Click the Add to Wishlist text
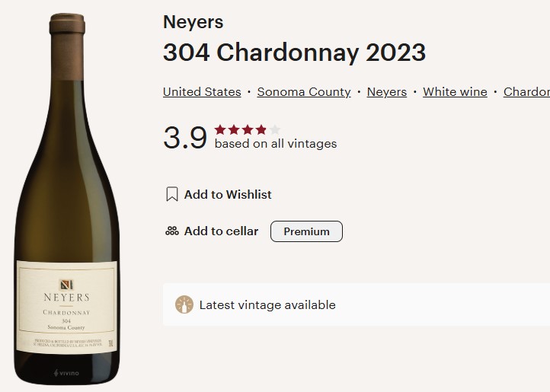 [x=228, y=194]
